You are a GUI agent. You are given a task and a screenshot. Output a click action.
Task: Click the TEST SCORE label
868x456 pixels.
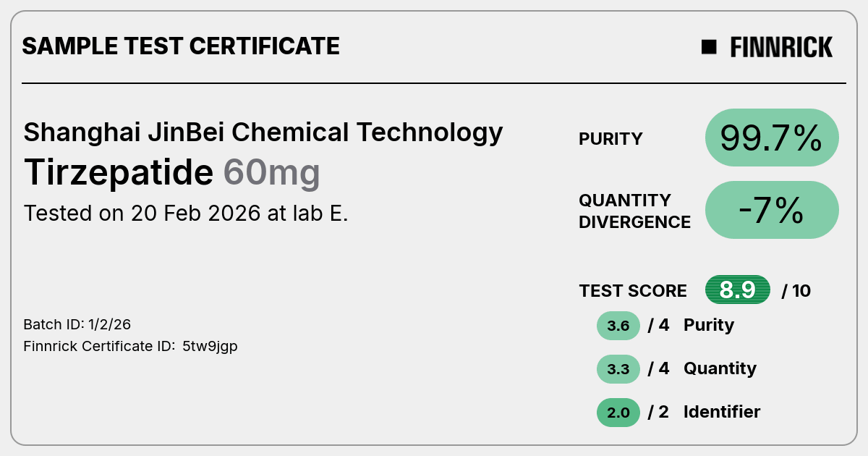(x=633, y=291)
